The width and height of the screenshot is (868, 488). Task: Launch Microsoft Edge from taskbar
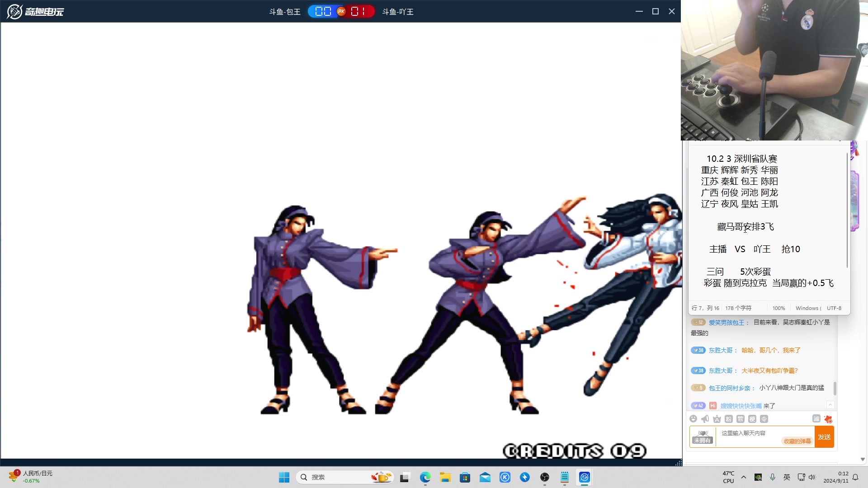pos(425,477)
